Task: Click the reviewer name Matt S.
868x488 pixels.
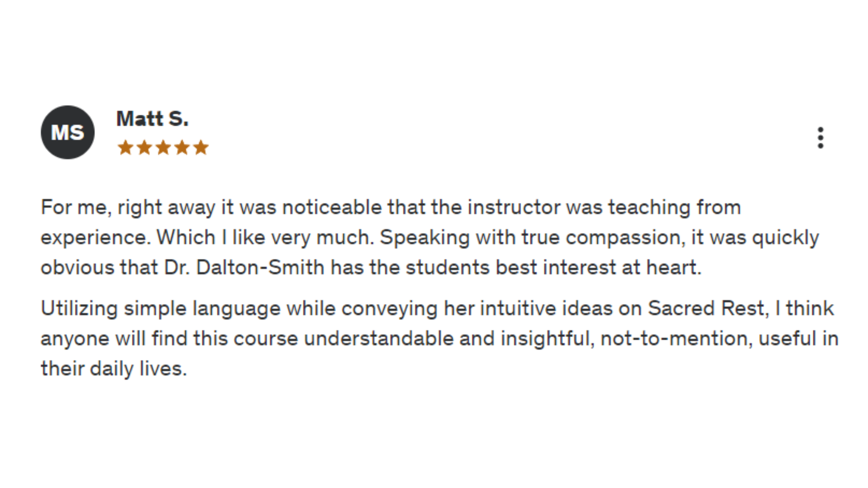Action: tap(152, 119)
